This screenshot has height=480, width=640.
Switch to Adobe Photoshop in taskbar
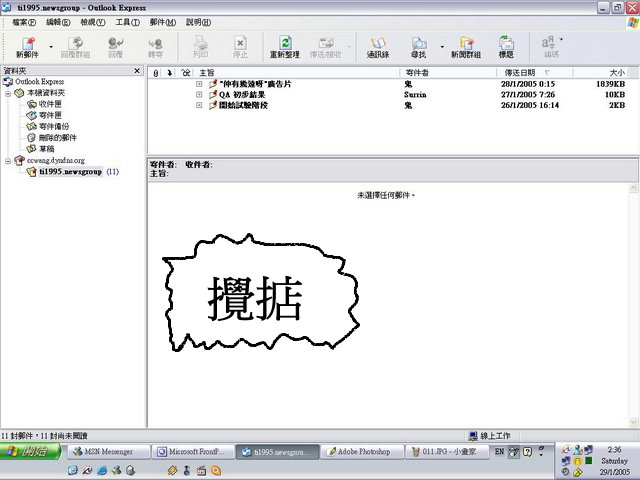[364, 452]
